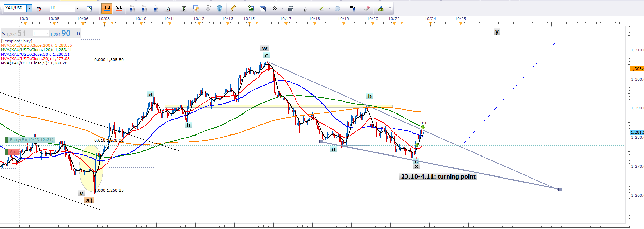Select the ruler measure tool
The image size is (644, 229).
pos(233,8)
